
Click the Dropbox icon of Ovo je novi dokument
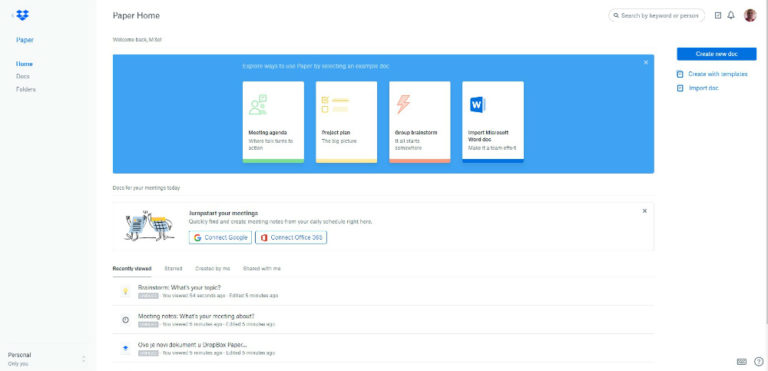(x=125, y=348)
